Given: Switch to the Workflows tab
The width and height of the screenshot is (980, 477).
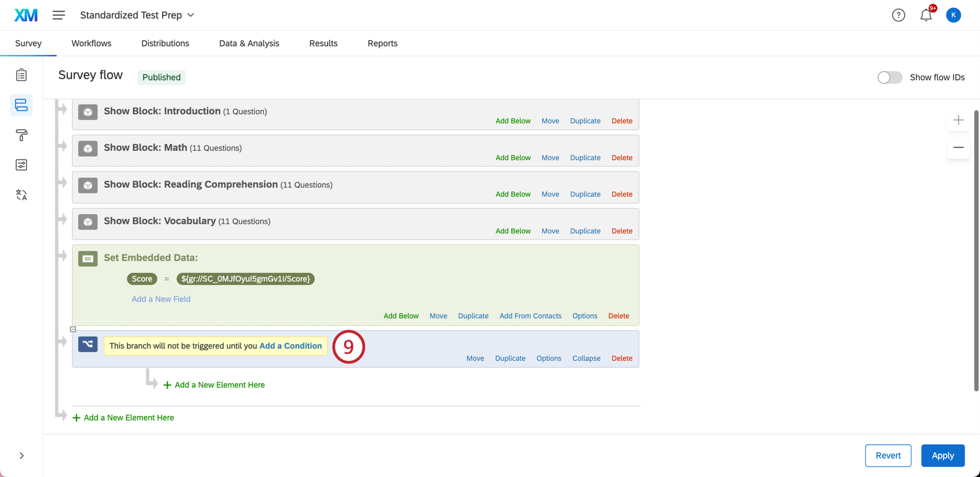Looking at the screenshot, I should click(91, 43).
